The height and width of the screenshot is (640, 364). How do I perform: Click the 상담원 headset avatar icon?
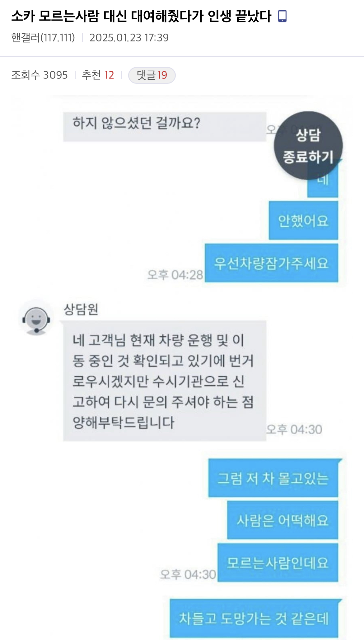click(36, 318)
